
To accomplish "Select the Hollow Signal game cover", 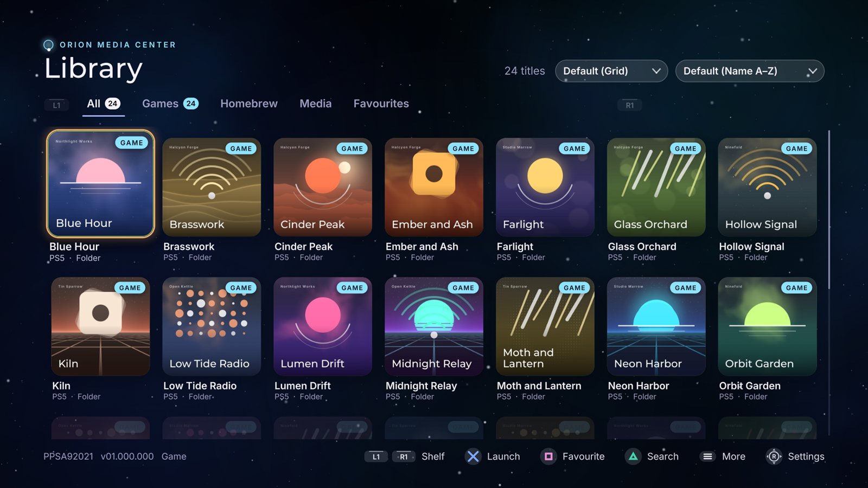I will click(x=767, y=187).
